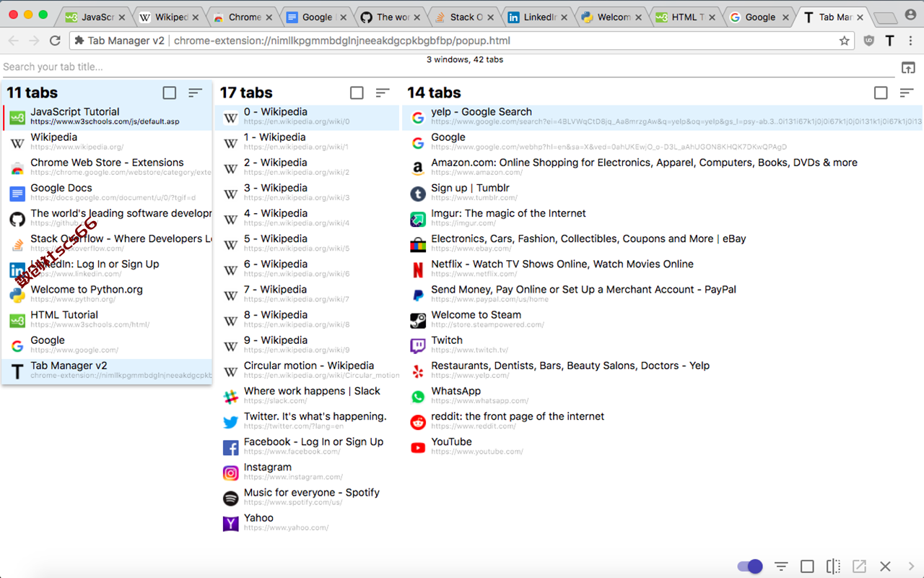Screen dimensions: 924x578
Task: Click the sort icon for the 14 tabs window
Action: click(907, 92)
